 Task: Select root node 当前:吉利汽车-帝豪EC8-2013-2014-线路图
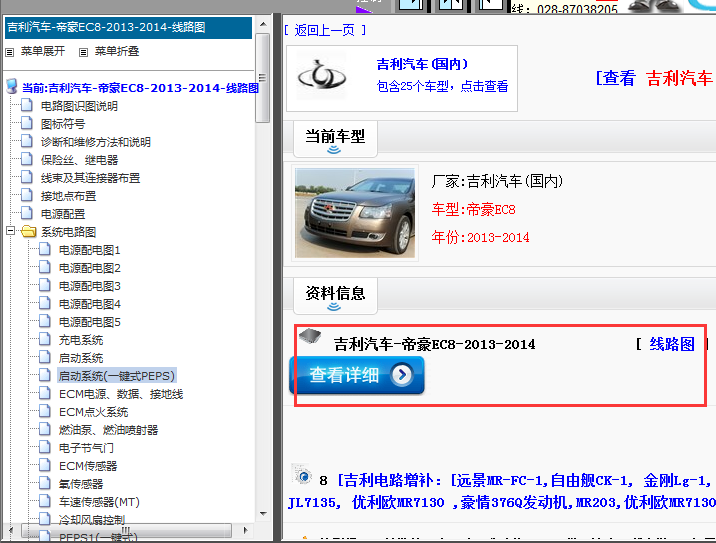pyautogui.click(x=140, y=88)
